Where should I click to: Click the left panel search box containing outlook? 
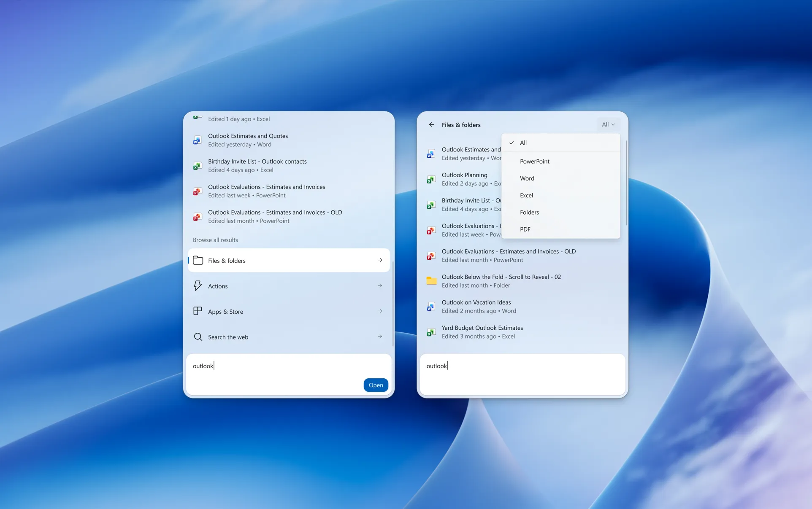tap(289, 374)
